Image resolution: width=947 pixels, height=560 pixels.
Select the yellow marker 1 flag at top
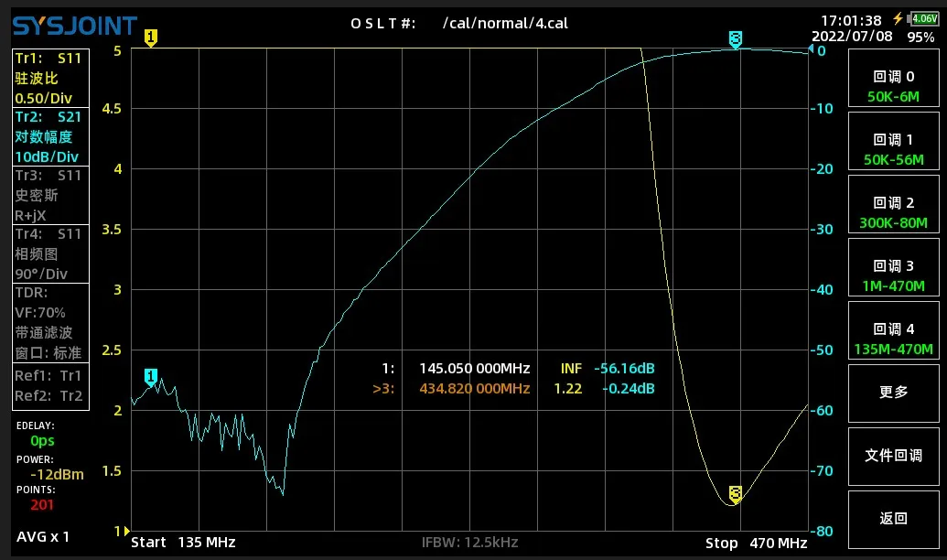pyautogui.click(x=151, y=38)
